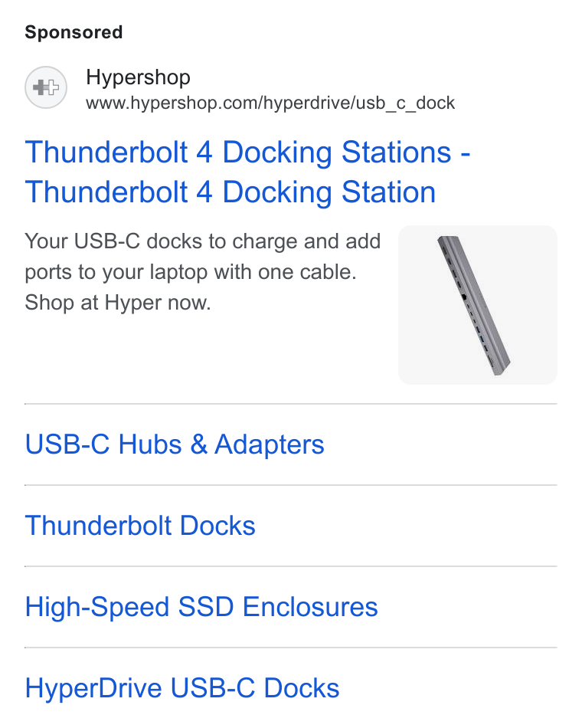Click the bold Sponsored label
Screen dimensions: 582x728
click(x=74, y=32)
